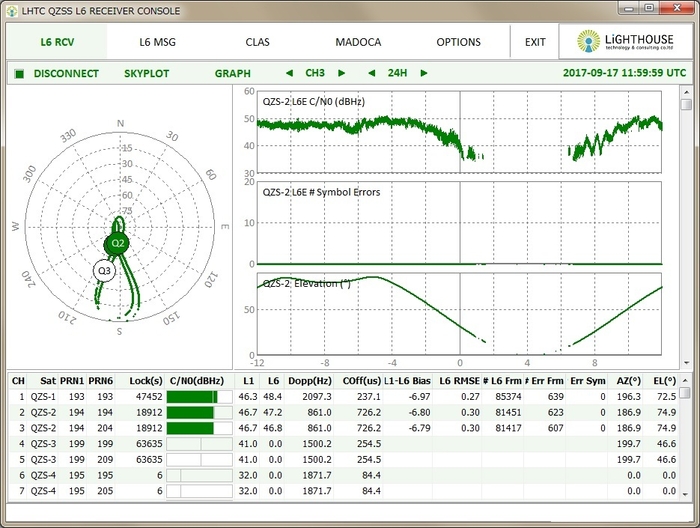The height and width of the screenshot is (528, 700).
Task: Open the OPTIONS tab
Action: (458, 42)
